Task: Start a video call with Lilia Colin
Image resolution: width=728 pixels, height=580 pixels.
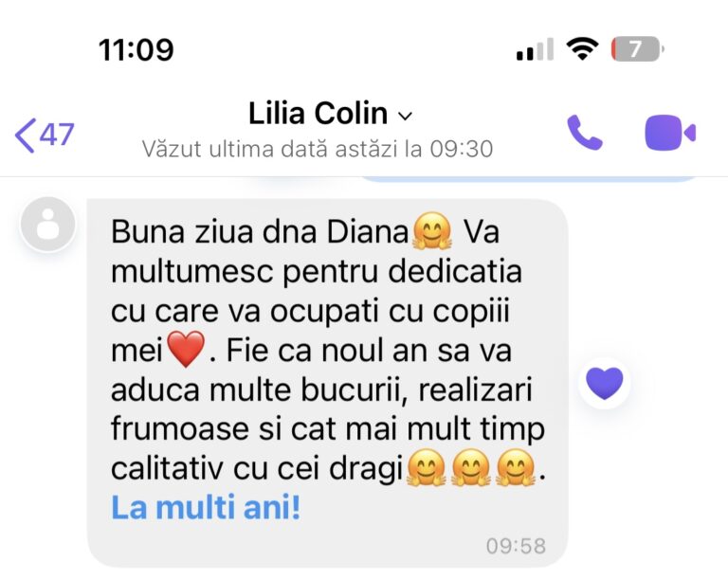Action: click(670, 133)
